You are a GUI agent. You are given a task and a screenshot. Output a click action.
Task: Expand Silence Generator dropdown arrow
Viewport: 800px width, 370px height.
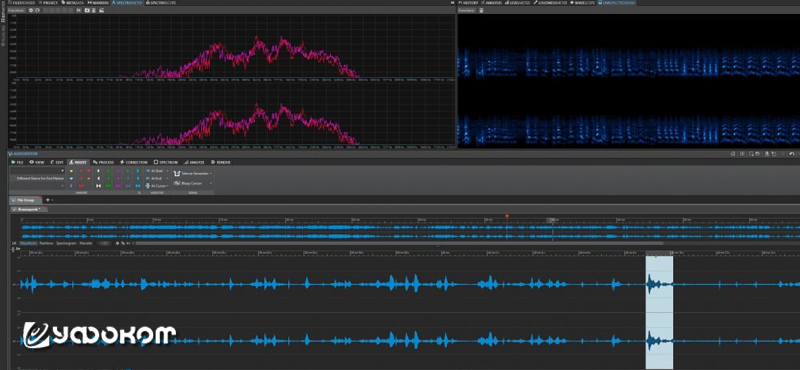[x=211, y=174]
